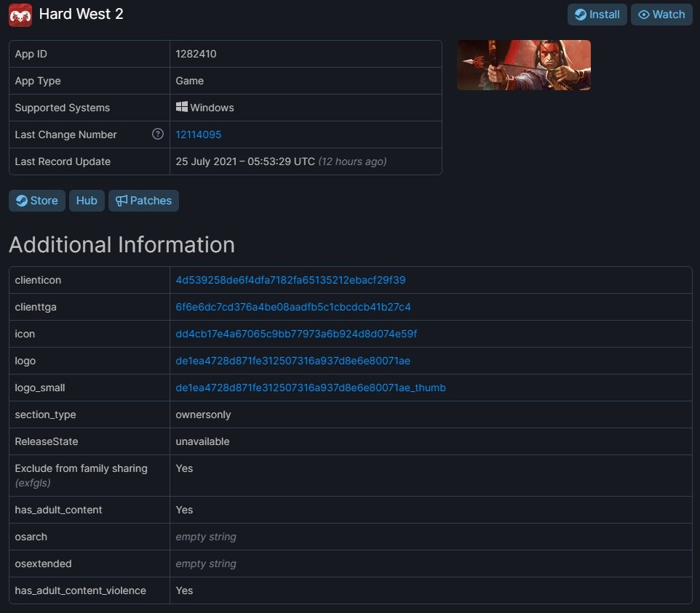The width and height of the screenshot is (700, 613).
Task: Click the Hard West 2 header artwork
Action: pyautogui.click(x=524, y=65)
